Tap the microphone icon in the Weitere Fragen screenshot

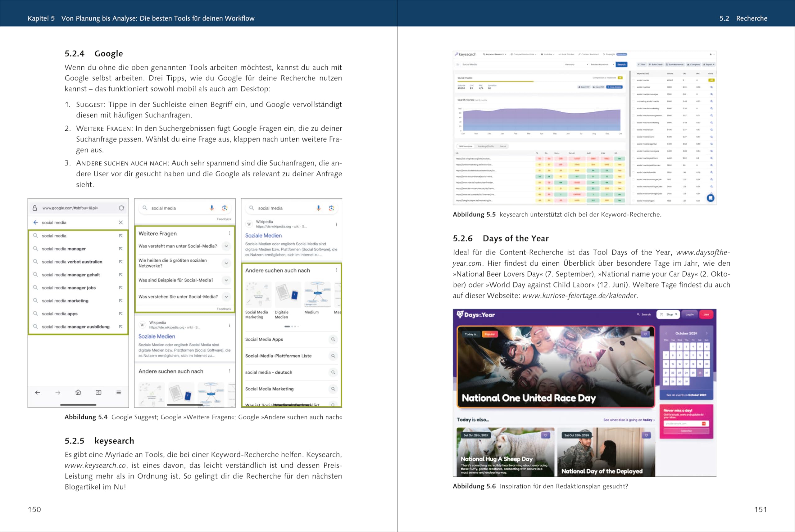[212, 208]
